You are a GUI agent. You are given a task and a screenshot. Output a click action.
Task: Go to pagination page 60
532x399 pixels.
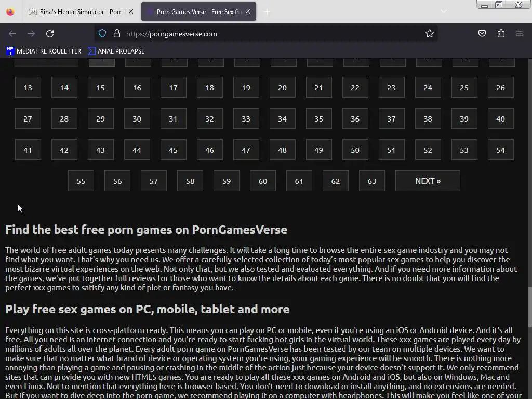(262, 181)
